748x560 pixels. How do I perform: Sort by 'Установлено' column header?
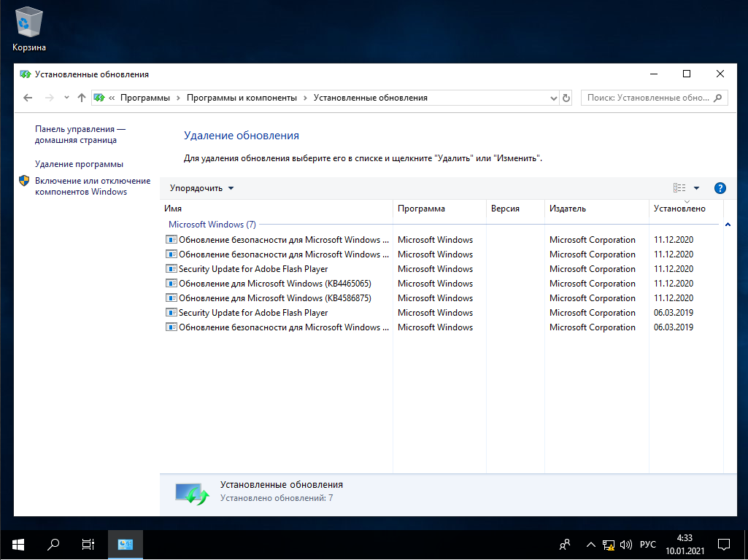point(686,209)
